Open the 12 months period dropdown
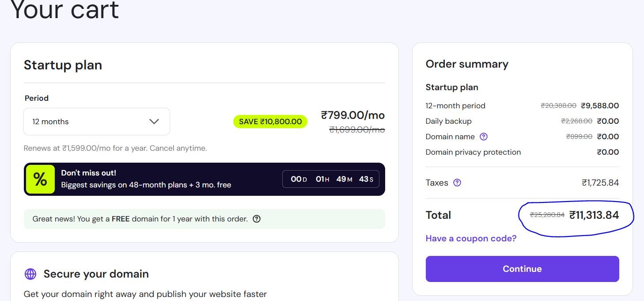 click(x=96, y=122)
